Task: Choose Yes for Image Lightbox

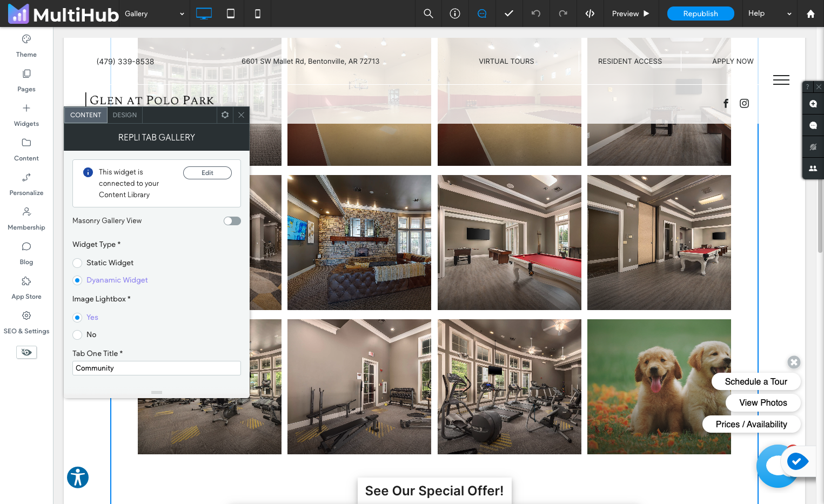Action: click(77, 318)
